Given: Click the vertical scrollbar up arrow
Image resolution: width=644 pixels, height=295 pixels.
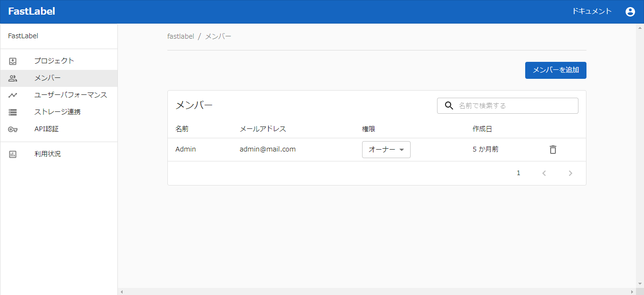Looking at the screenshot, I should pos(640,27).
